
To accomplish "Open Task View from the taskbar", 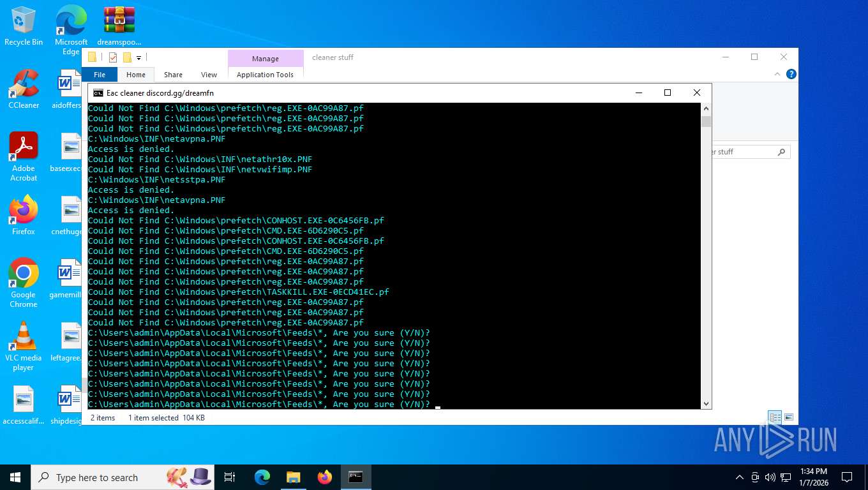I will pyautogui.click(x=230, y=477).
